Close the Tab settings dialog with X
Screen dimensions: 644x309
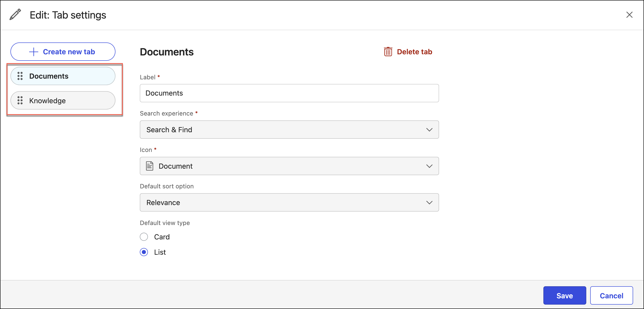[629, 15]
